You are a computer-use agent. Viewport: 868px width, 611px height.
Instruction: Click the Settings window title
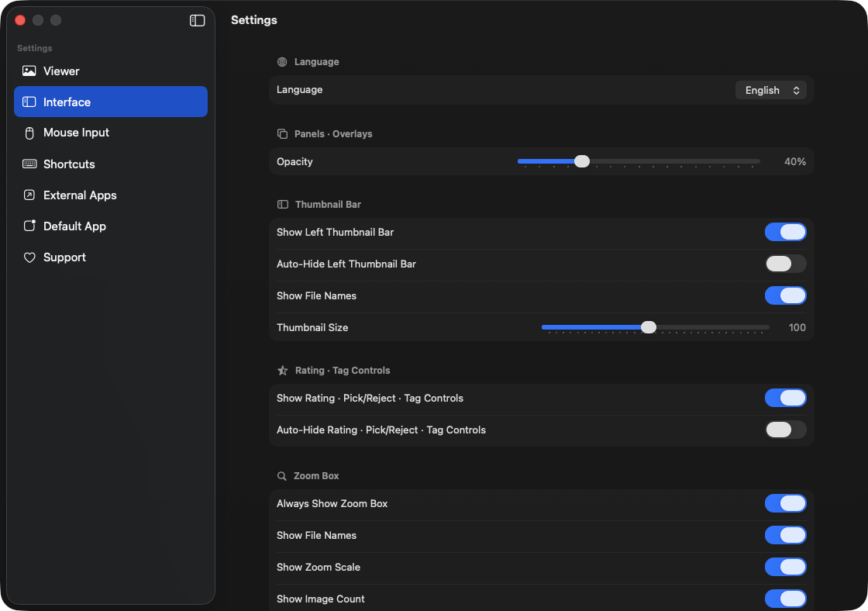tap(254, 20)
